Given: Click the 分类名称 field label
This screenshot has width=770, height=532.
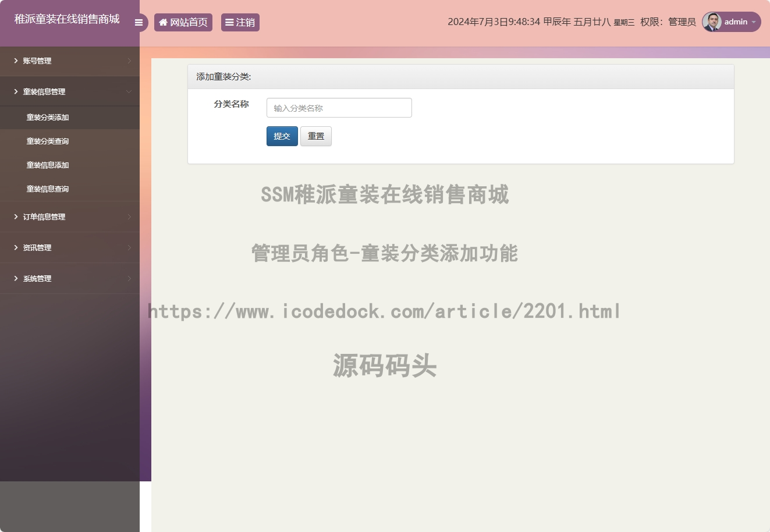Looking at the screenshot, I should pyautogui.click(x=231, y=104).
